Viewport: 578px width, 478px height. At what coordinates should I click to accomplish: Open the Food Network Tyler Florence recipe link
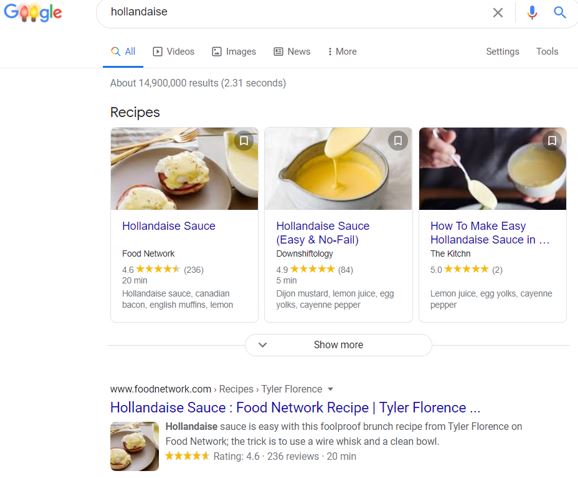295,408
